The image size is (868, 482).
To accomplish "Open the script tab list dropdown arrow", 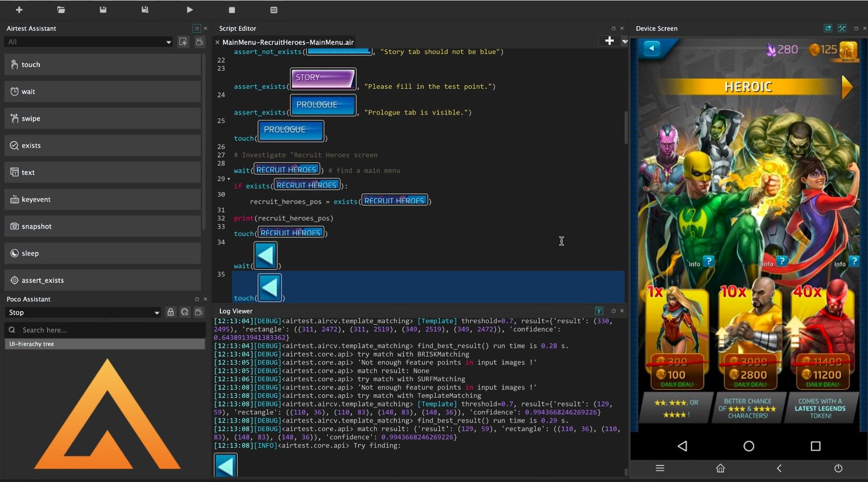I will pyautogui.click(x=625, y=41).
